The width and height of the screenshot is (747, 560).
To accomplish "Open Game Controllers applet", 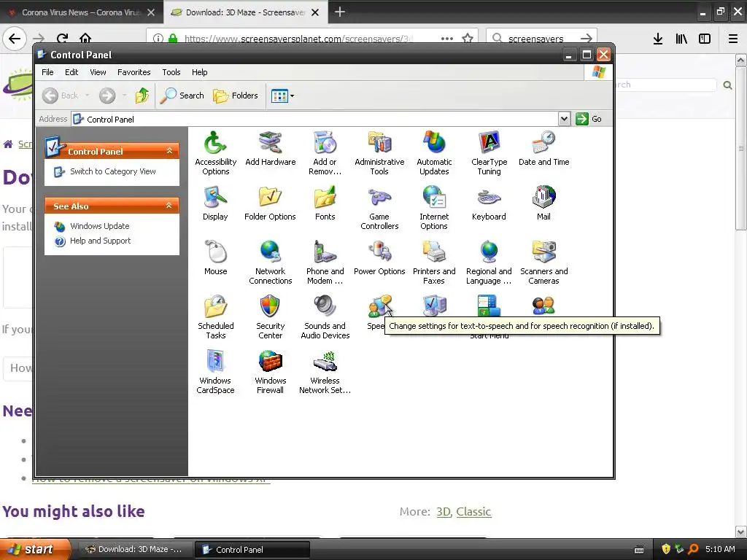I will 379,208.
